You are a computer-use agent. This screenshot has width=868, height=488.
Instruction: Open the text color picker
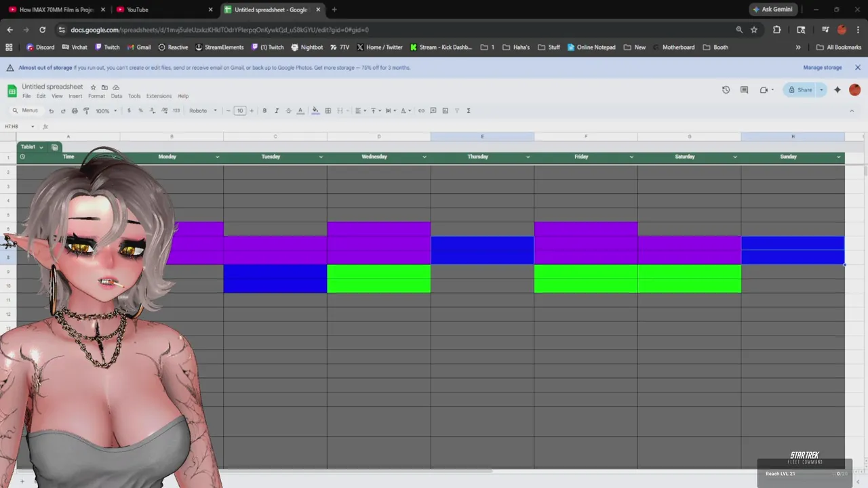(300, 110)
